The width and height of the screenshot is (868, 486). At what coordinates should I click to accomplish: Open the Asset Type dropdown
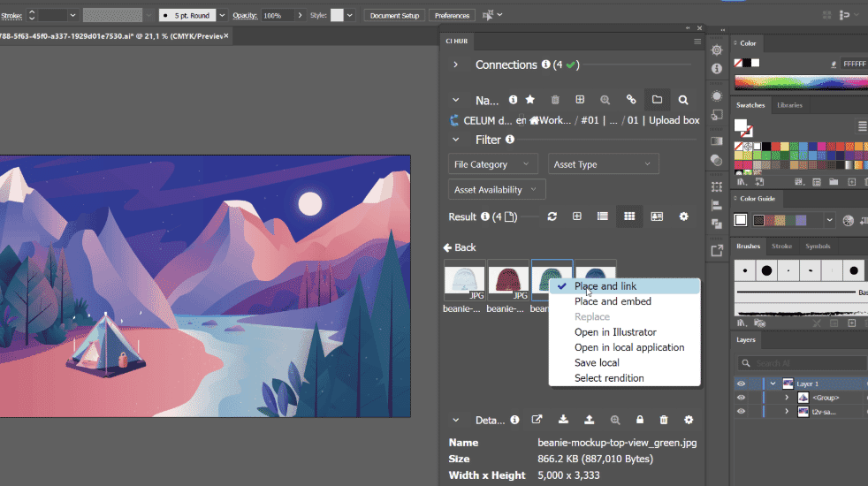(603, 163)
